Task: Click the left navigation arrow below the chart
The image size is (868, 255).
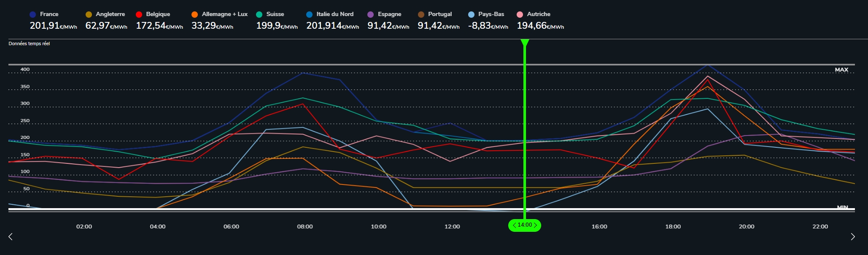Action: tap(11, 236)
